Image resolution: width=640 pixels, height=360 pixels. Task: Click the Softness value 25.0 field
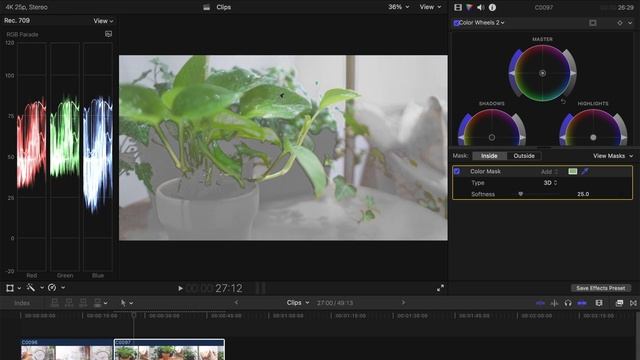tap(583, 194)
